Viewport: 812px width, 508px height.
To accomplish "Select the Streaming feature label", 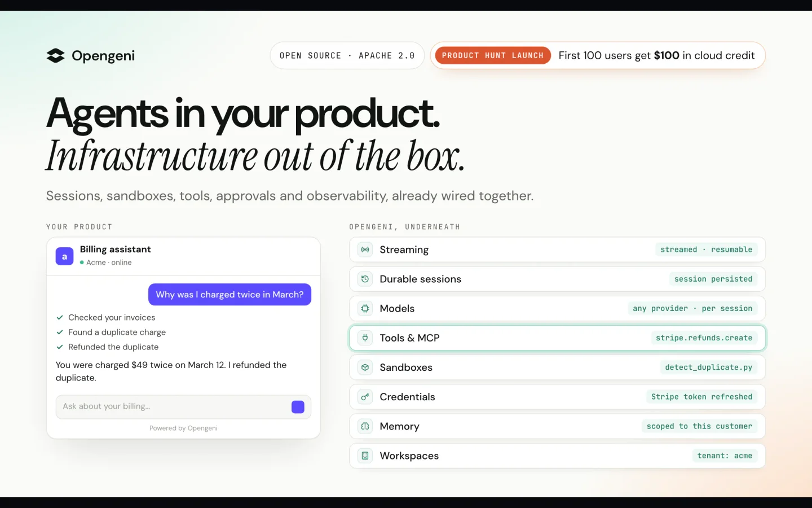I will click(x=404, y=249).
